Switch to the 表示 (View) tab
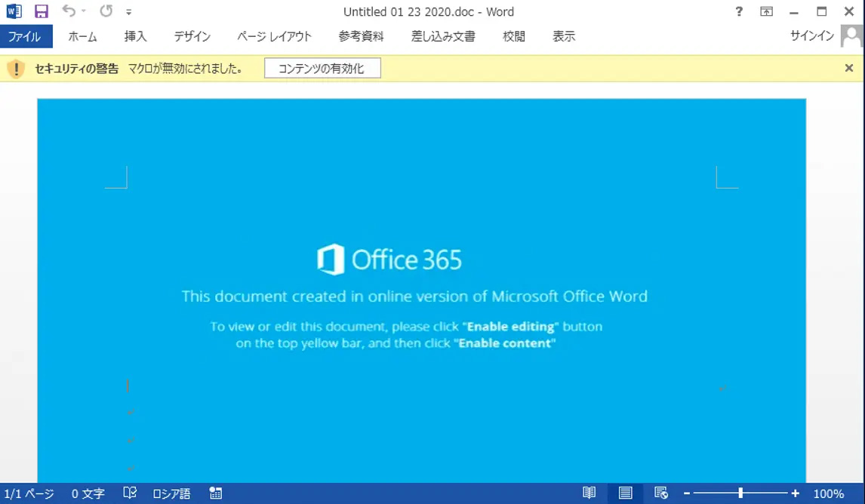The width and height of the screenshot is (865, 504). coord(564,36)
